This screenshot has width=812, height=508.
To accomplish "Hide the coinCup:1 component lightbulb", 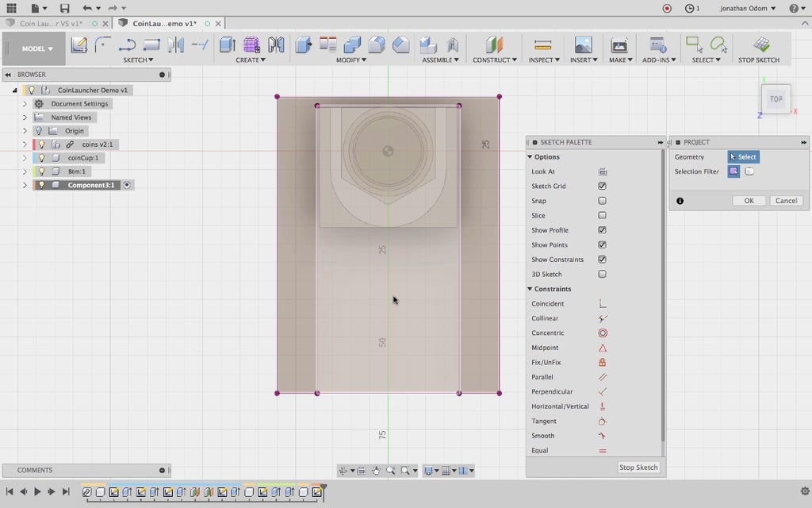I will [x=41, y=158].
